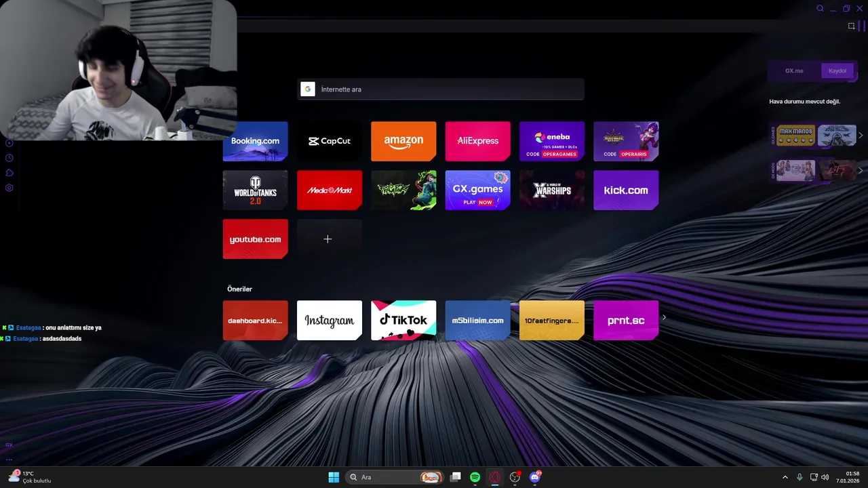
Task: Open the fighter jet GX Games card
Action: click(x=837, y=136)
